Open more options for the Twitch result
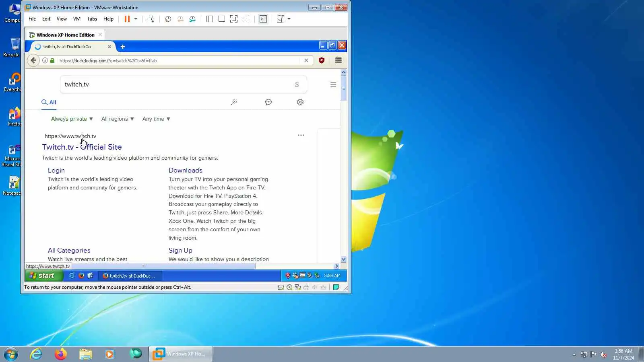This screenshot has height=362, width=644. click(x=301, y=135)
